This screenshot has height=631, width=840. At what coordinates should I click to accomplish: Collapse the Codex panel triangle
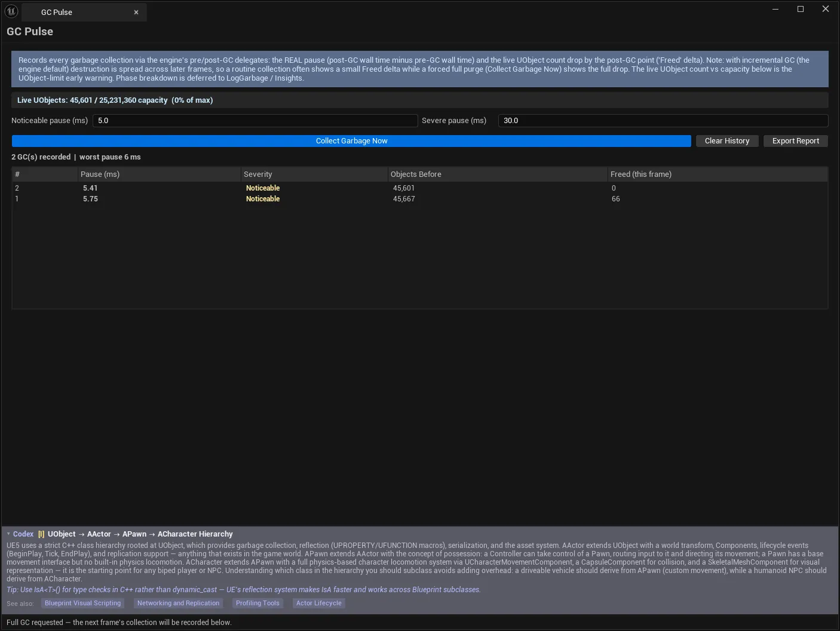click(x=8, y=534)
